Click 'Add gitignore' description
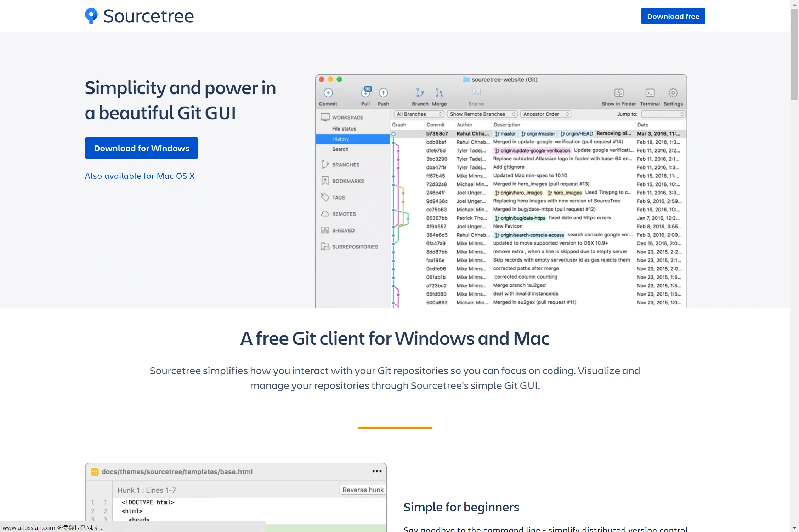The image size is (799, 532). click(509, 167)
